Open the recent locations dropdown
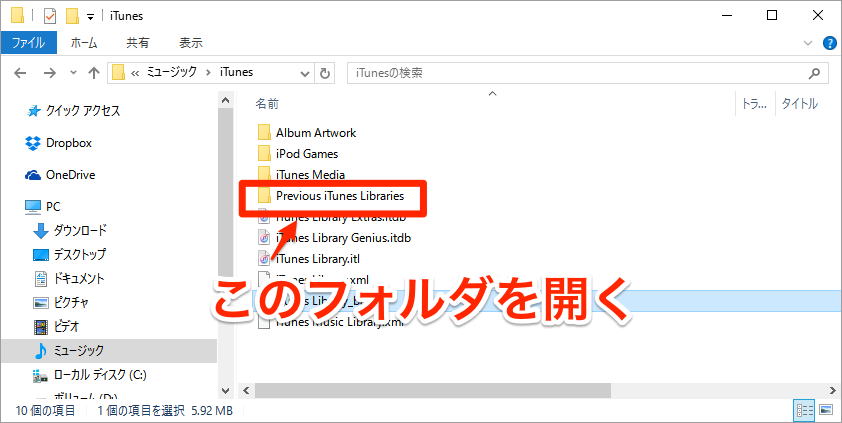Screen dimensions: 842x423 (74, 73)
